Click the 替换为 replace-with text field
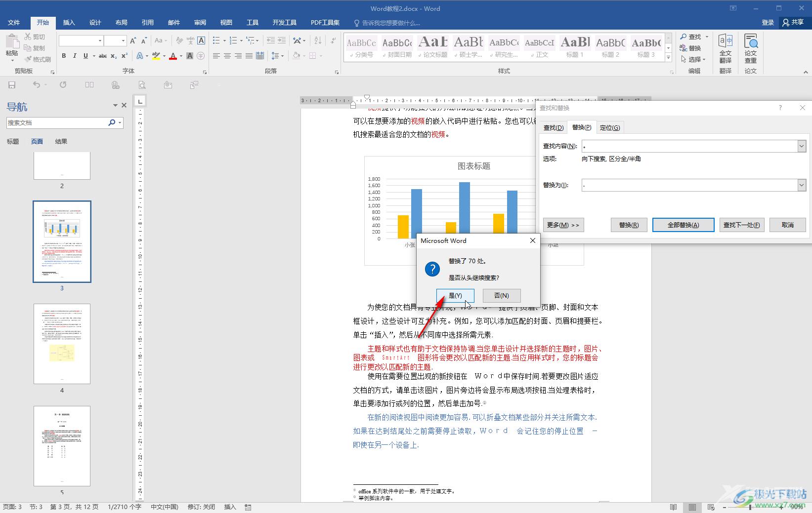Screen dimensions: 812x513 689,185
